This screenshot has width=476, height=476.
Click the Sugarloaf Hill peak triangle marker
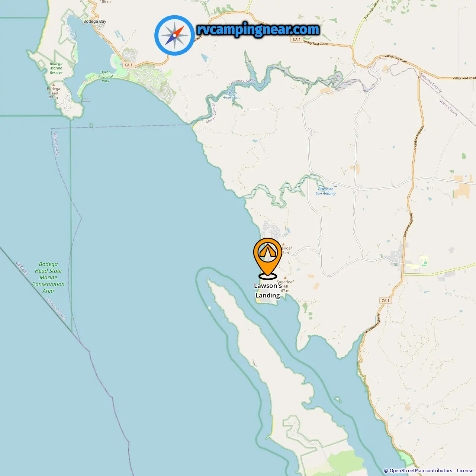(285, 277)
